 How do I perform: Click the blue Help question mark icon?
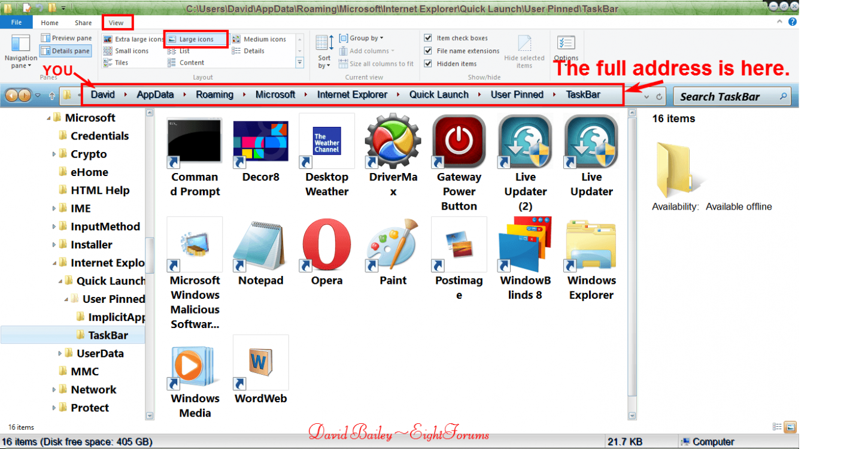pos(793,22)
